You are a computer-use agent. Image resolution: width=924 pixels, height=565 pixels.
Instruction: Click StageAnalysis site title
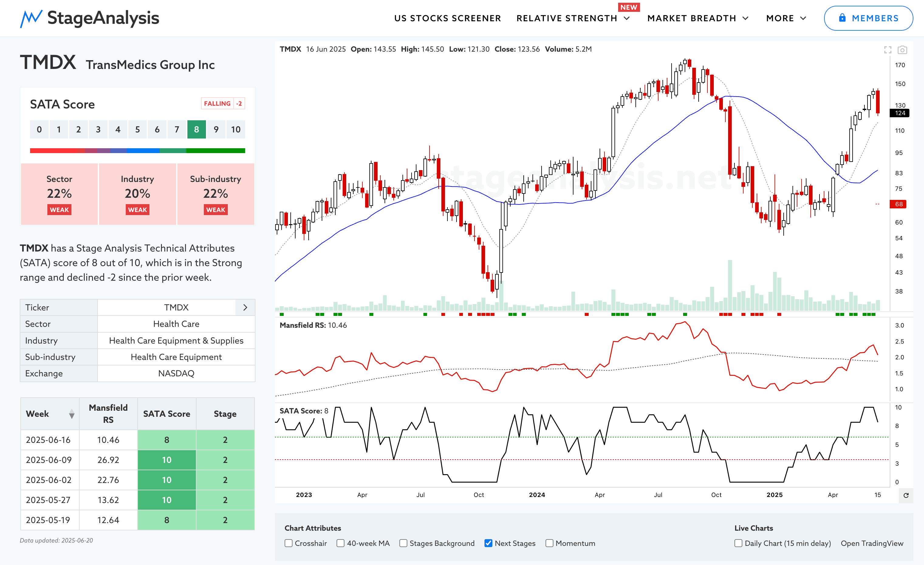pyautogui.click(x=103, y=18)
